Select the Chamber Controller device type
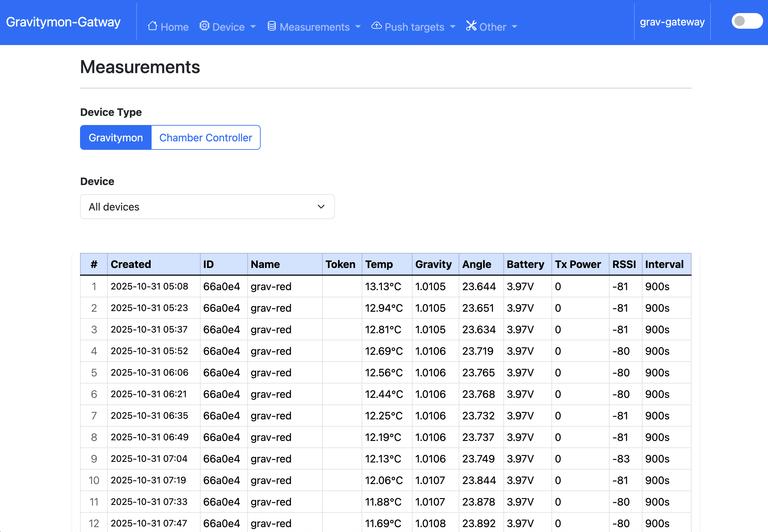The height and width of the screenshot is (532, 768). 205,138
